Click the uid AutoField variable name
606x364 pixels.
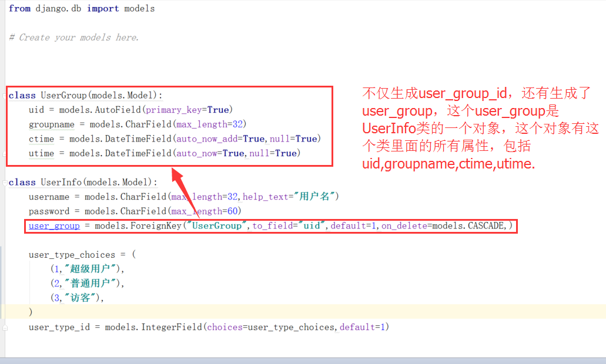click(36, 110)
